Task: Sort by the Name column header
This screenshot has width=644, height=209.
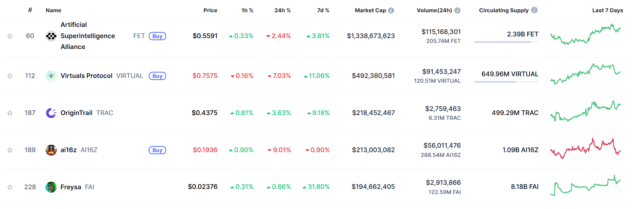Action: point(53,11)
